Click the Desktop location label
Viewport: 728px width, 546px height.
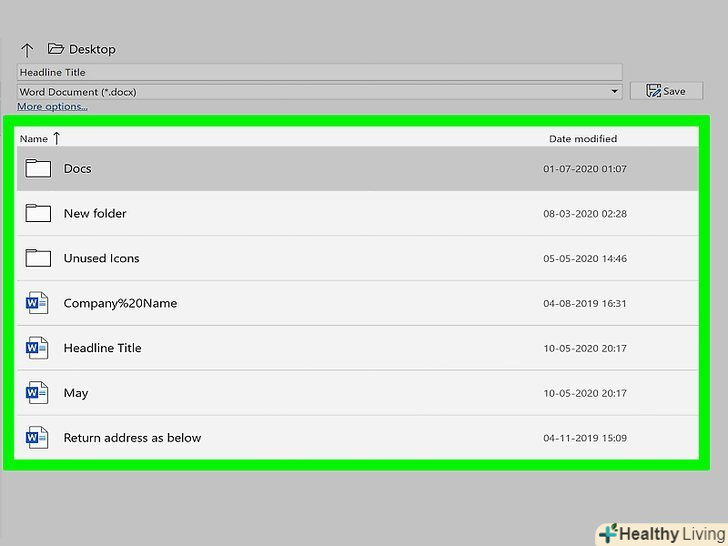(92, 49)
